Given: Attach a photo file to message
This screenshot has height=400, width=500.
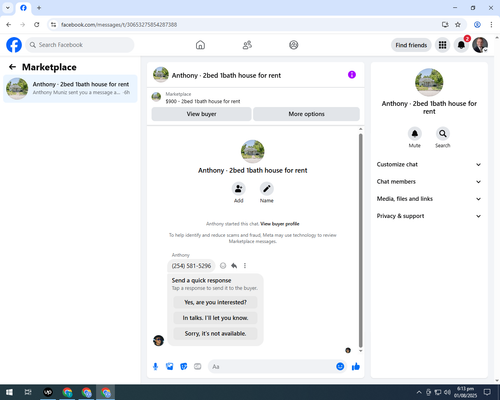Looking at the screenshot, I should (170, 367).
